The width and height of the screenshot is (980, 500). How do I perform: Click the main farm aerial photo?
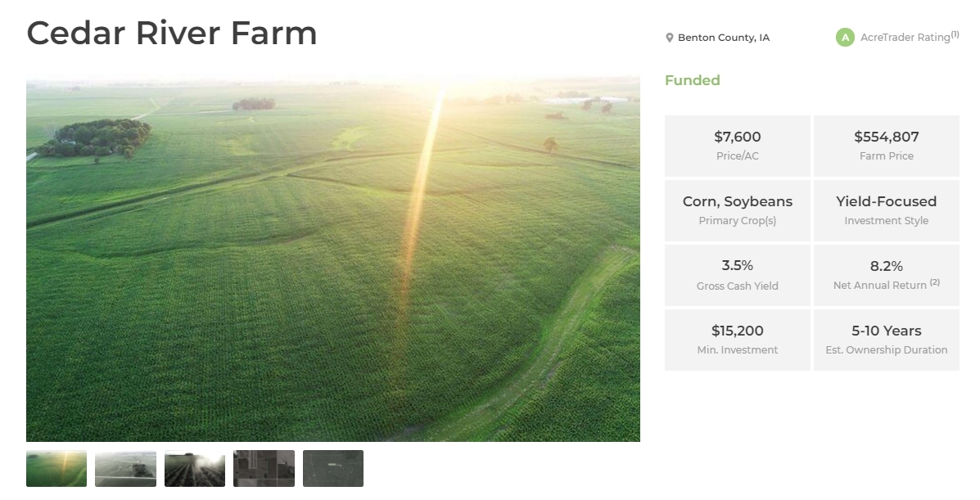coord(333,259)
